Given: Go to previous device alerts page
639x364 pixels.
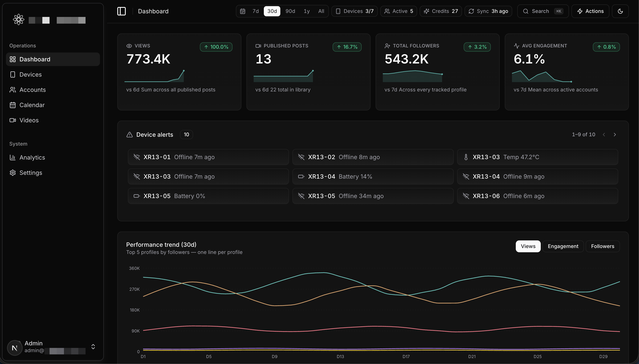Looking at the screenshot, I should (604, 135).
